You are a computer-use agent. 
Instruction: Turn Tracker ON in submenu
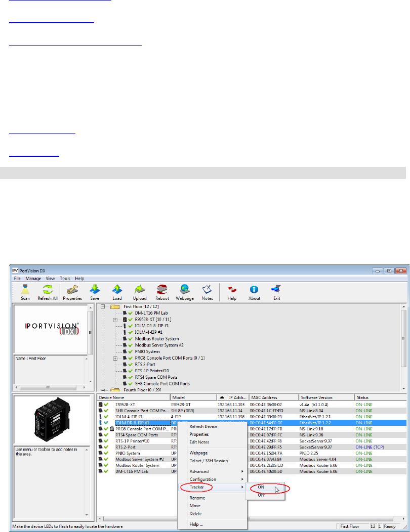click(265, 487)
